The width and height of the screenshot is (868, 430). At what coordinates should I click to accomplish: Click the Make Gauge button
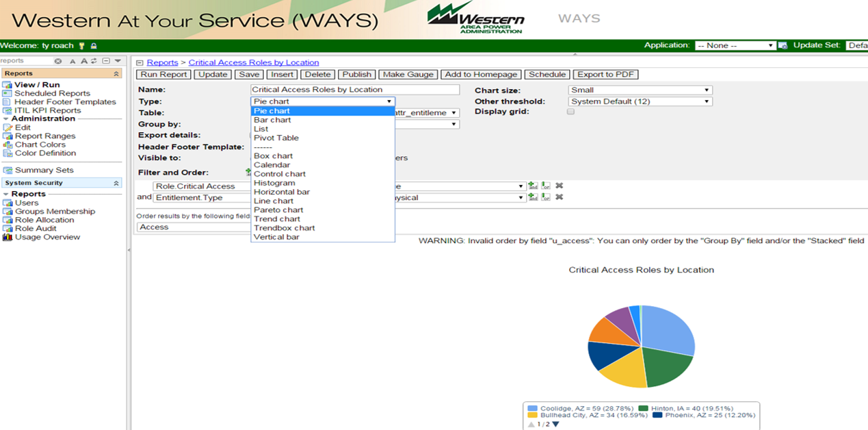pos(408,75)
